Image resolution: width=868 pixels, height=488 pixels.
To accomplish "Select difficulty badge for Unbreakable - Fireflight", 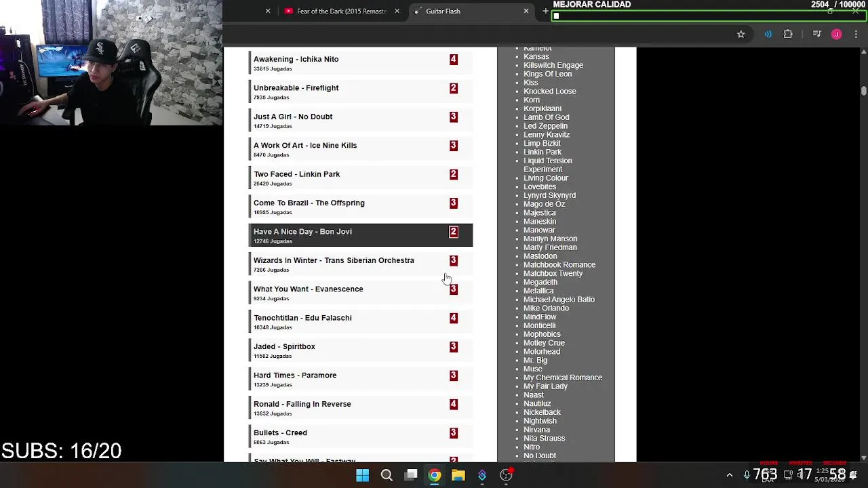I will point(454,88).
